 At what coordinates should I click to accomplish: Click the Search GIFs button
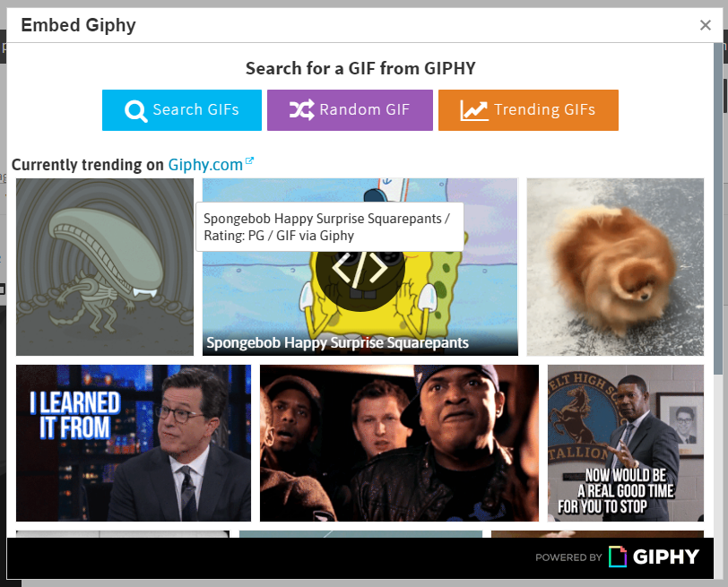[x=181, y=110]
